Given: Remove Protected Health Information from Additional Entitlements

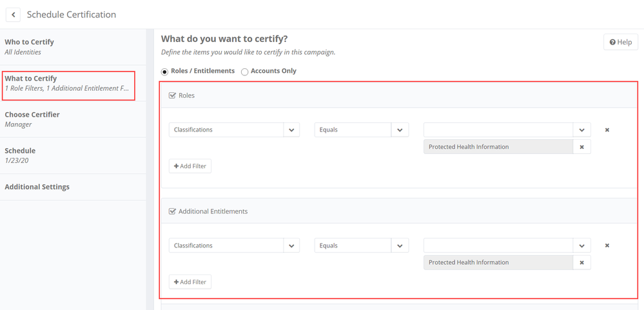Looking at the screenshot, I should point(581,263).
